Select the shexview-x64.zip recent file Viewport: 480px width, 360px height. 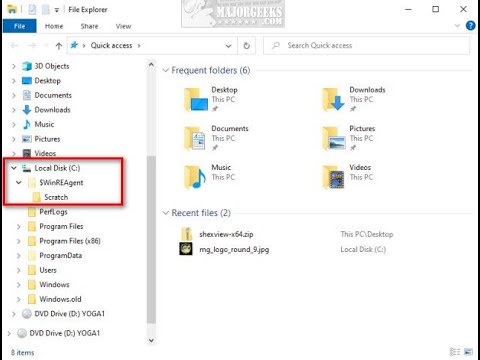pyautogui.click(x=226, y=234)
